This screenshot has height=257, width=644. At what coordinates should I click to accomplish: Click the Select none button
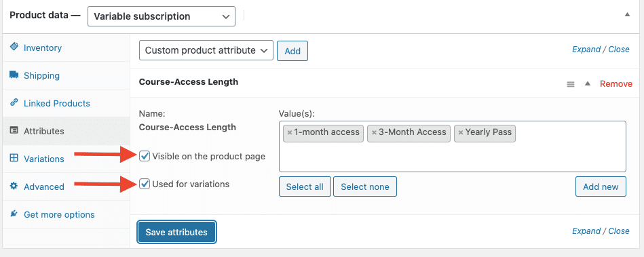(365, 186)
